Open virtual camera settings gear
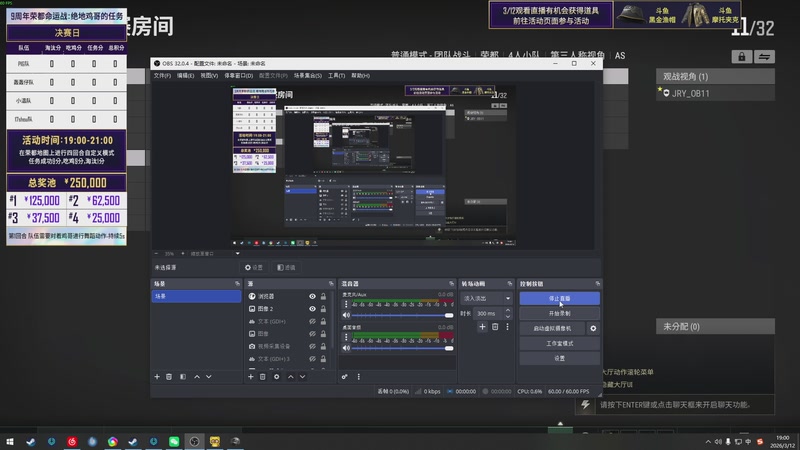 point(593,328)
